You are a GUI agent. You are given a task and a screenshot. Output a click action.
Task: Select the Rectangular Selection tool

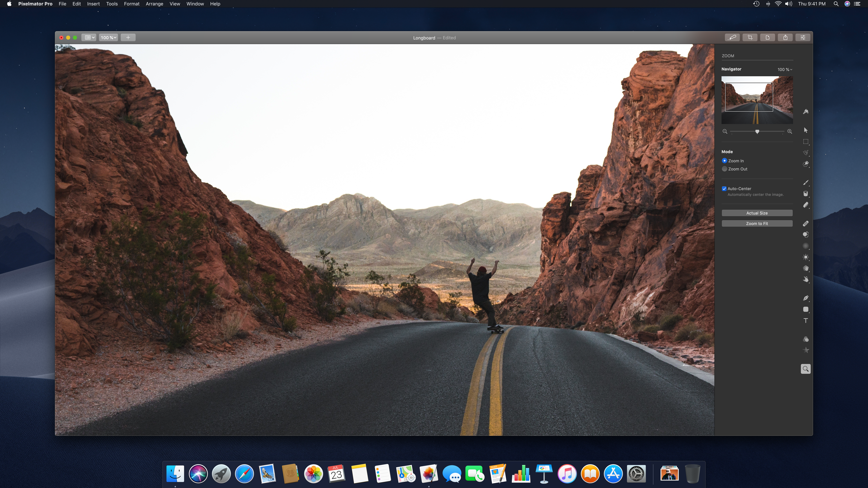click(x=806, y=142)
